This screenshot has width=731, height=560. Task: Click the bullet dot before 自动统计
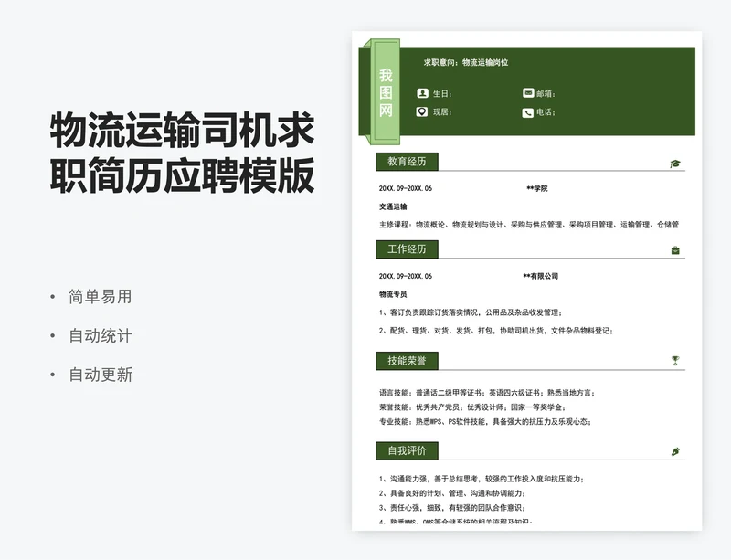[52, 335]
